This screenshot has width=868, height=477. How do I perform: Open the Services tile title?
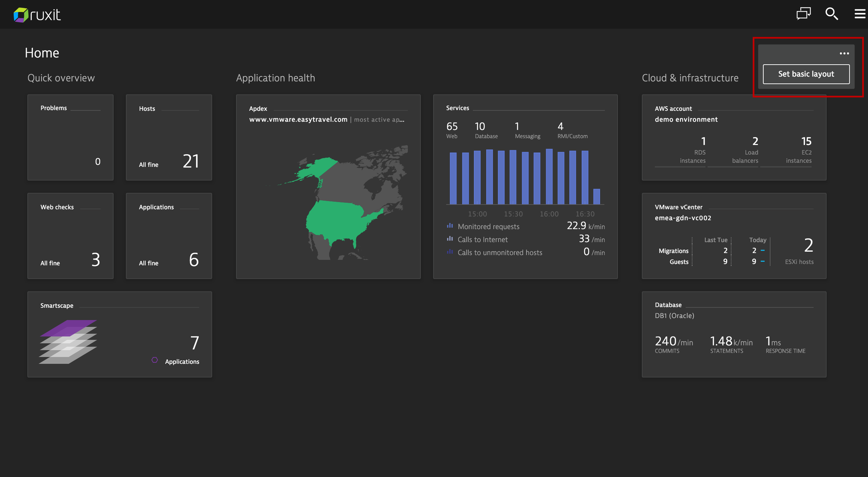click(457, 108)
